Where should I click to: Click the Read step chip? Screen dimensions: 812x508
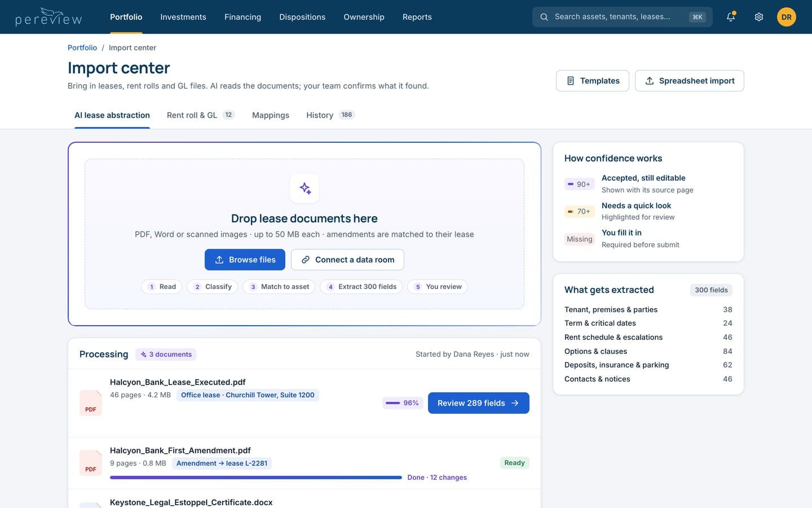coord(162,287)
